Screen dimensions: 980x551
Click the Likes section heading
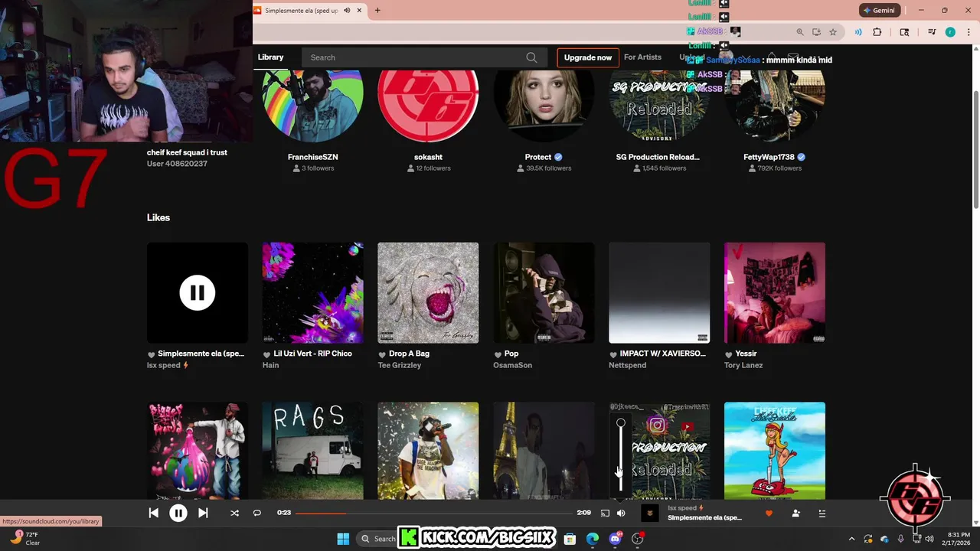tap(158, 217)
